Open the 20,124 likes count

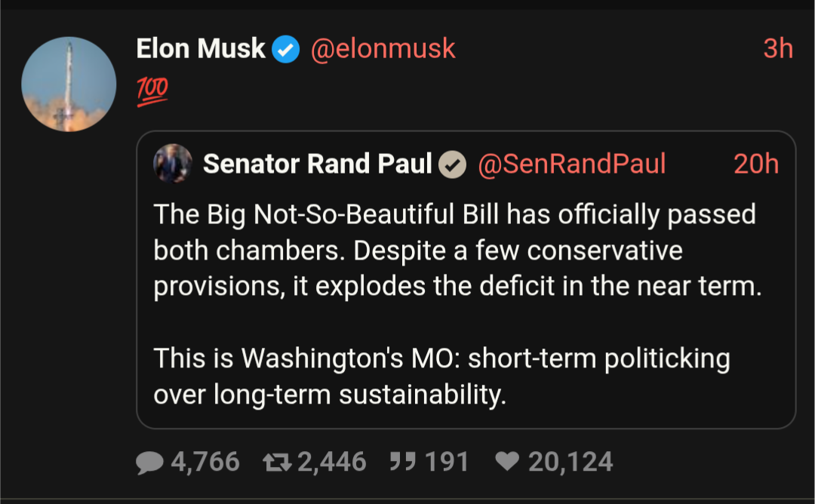[x=570, y=462]
